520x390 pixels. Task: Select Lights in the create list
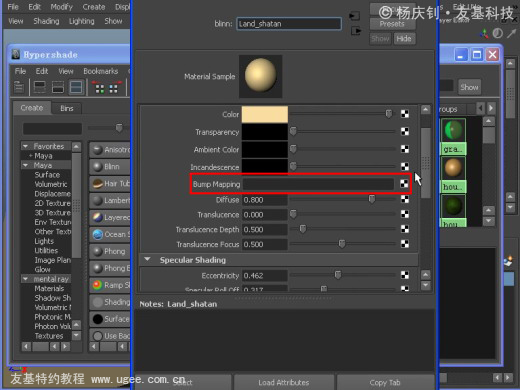(x=44, y=241)
